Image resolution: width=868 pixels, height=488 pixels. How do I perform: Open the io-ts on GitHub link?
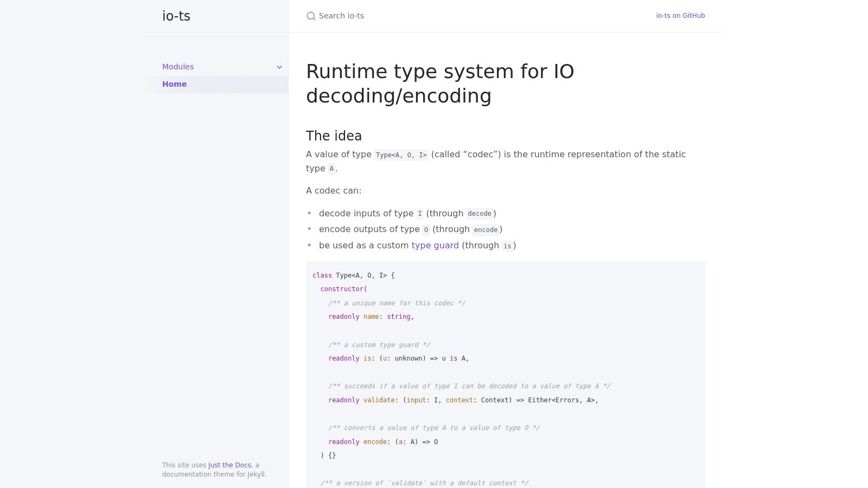pos(680,16)
